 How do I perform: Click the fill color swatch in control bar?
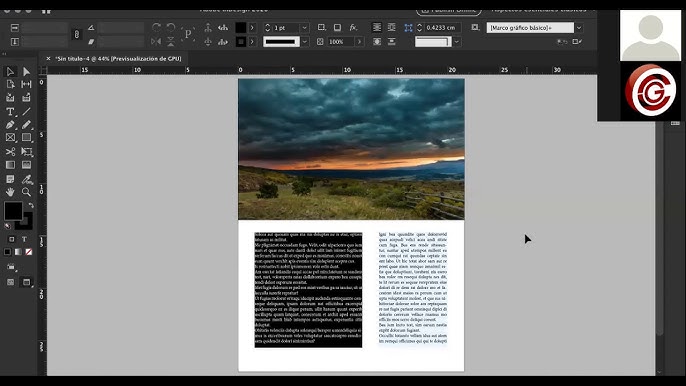tap(241, 28)
